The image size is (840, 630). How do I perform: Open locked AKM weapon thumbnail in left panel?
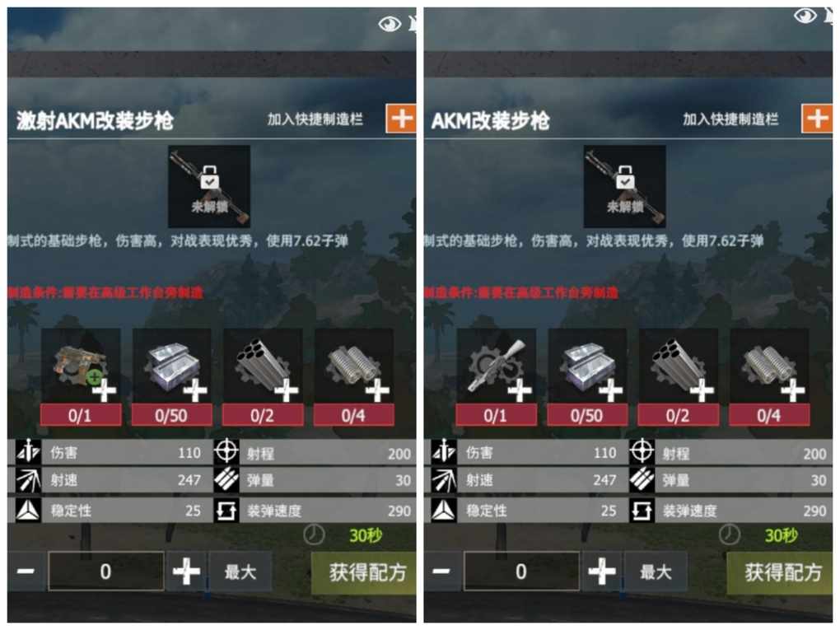pos(209,186)
